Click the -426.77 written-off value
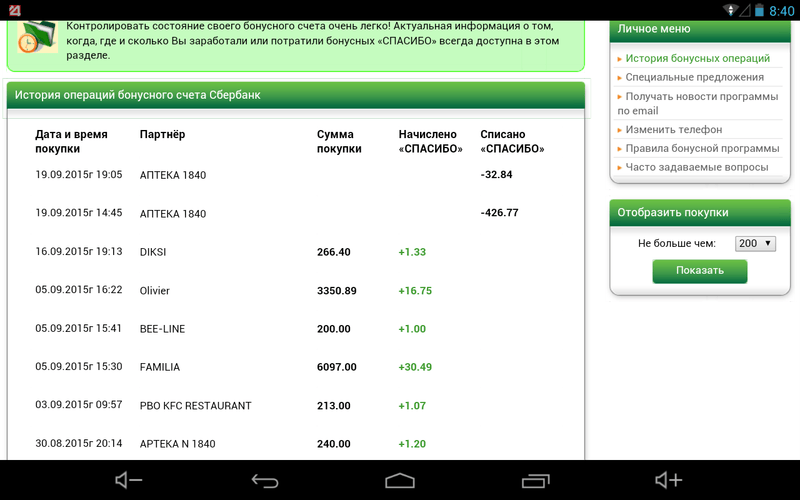 [x=499, y=213]
